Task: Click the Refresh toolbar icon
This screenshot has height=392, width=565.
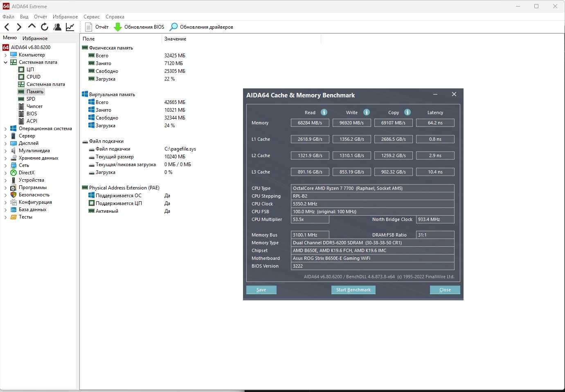Action: pos(45,27)
